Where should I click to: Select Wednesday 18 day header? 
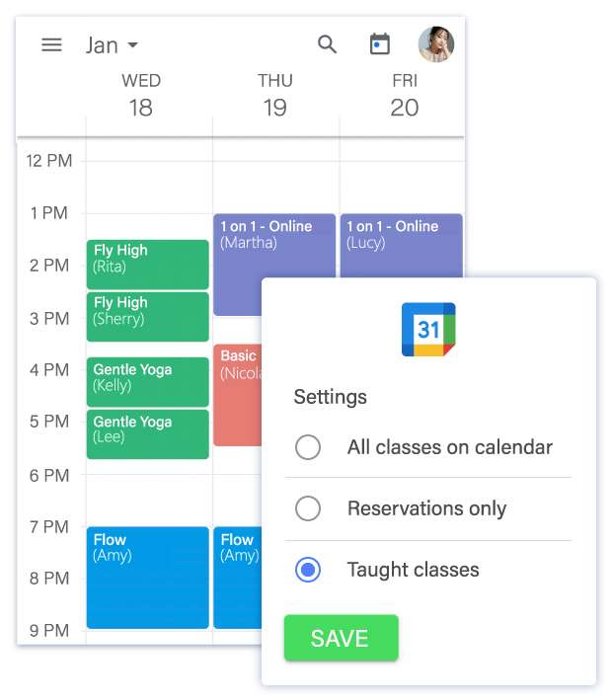click(x=141, y=96)
